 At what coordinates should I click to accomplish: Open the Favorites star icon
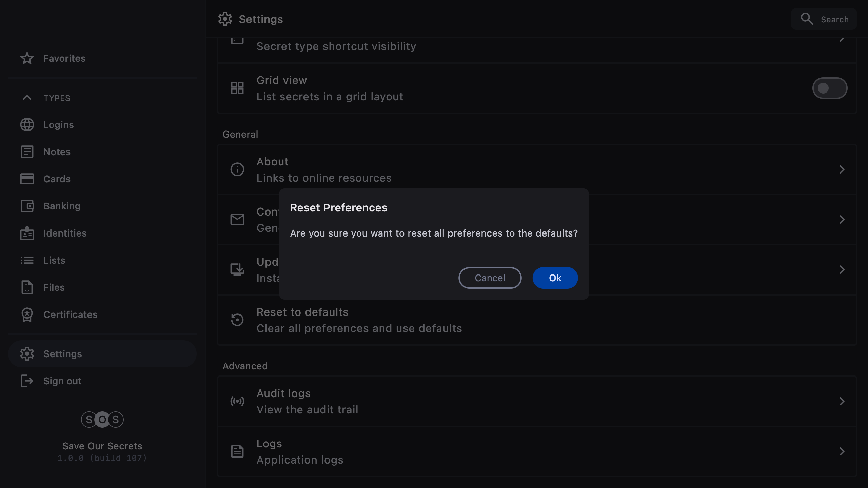(x=27, y=58)
